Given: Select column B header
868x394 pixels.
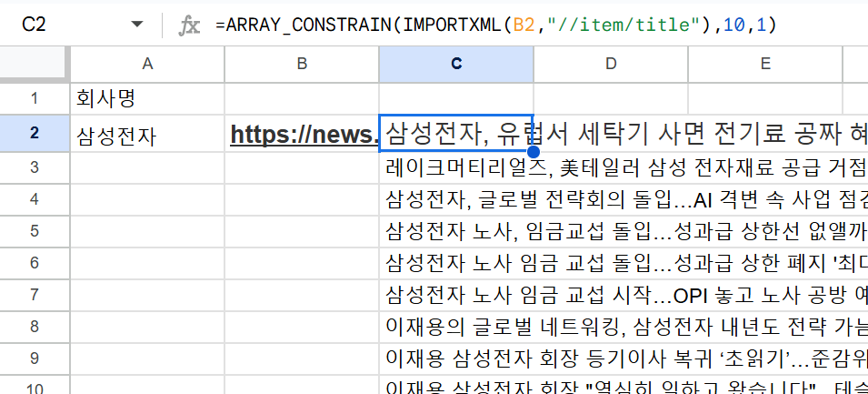Looking at the screenshot, I should pyautogui.click(x=302, y=64).
